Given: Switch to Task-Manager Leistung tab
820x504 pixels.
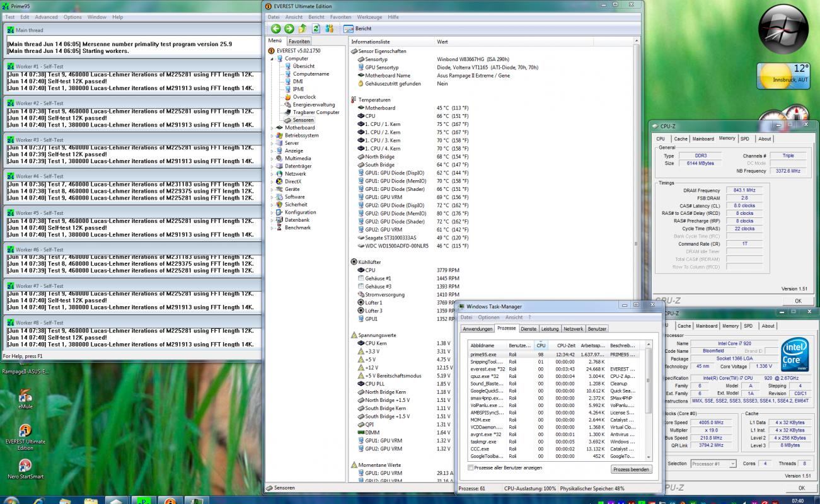Looking at the screenshot, I should point(550,329).
